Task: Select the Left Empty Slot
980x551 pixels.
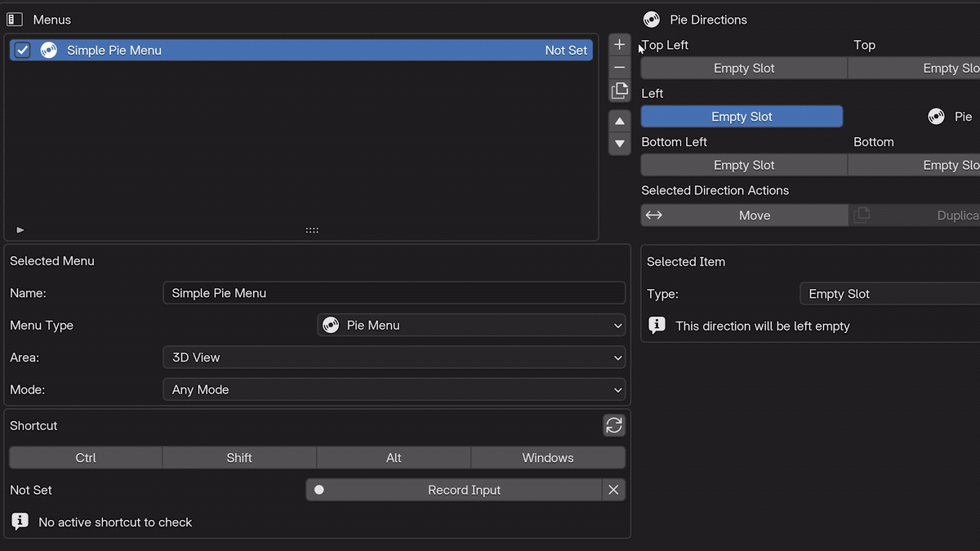Action: point(742,117)
